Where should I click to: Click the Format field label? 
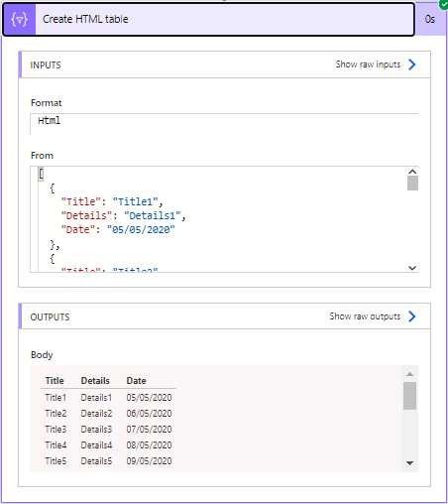[47, 103]
